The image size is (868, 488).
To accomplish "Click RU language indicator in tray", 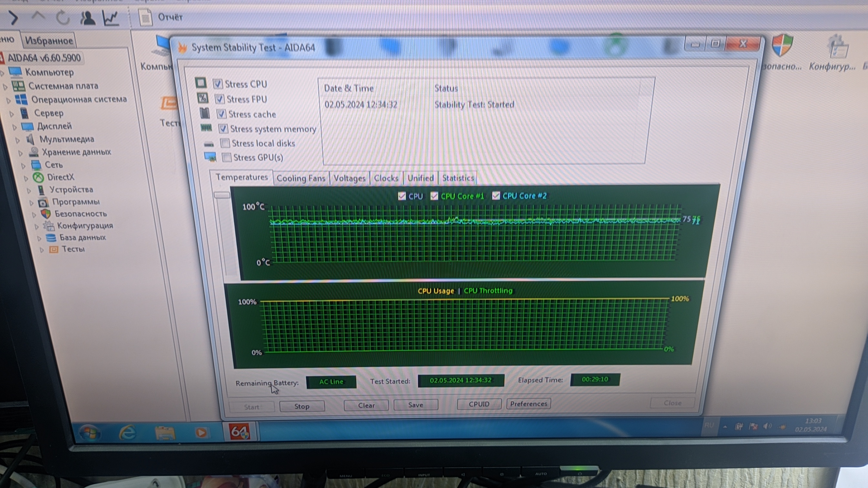I will (x=709, y=425).
